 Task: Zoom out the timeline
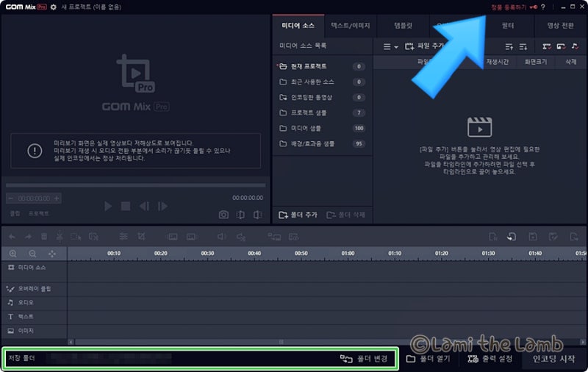(x=32, y=254)
